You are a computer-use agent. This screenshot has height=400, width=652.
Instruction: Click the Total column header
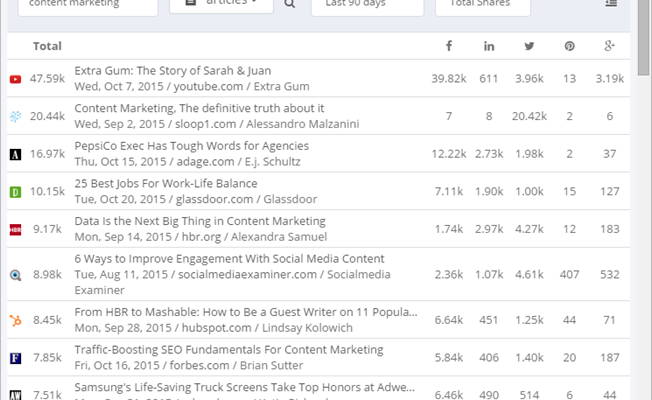47,46
